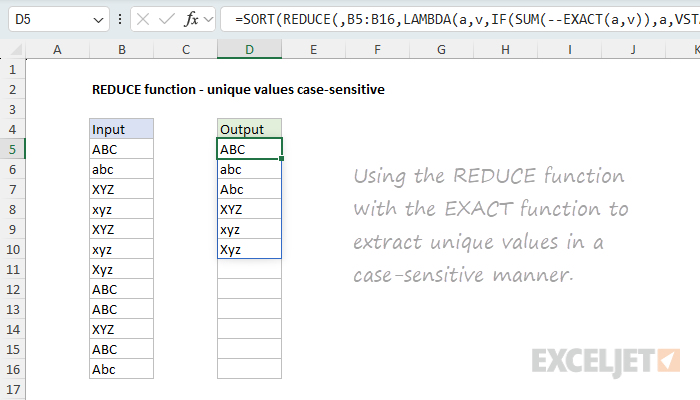Select cell B13 containing ABC
This screenshot has width=700, height=400.
pyautogui.click(x=121, y=309)
